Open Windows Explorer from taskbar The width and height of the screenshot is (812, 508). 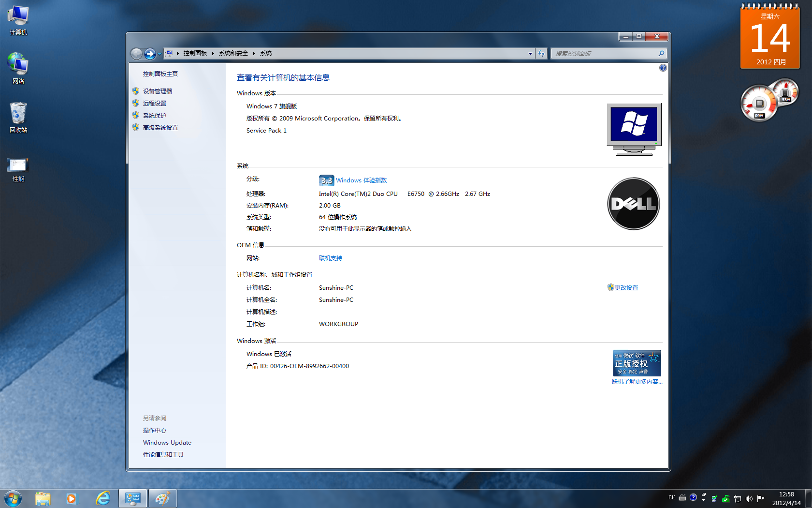point(43,498)
